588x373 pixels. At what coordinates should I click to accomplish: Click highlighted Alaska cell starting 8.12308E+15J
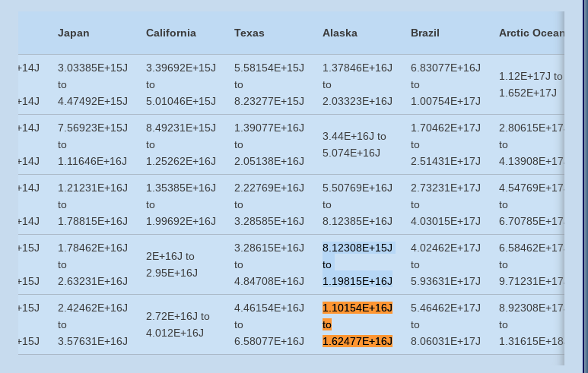point(358,264)
